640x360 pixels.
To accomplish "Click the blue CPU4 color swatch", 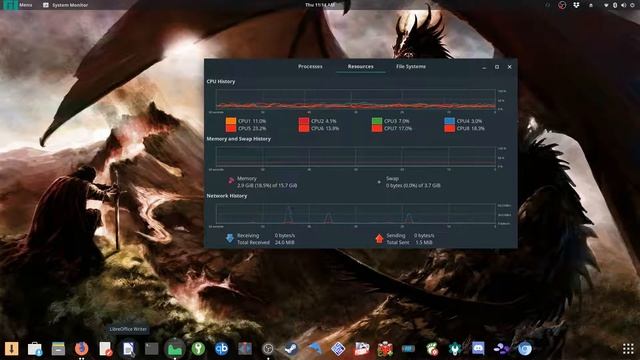I will (x=449, y=121).
